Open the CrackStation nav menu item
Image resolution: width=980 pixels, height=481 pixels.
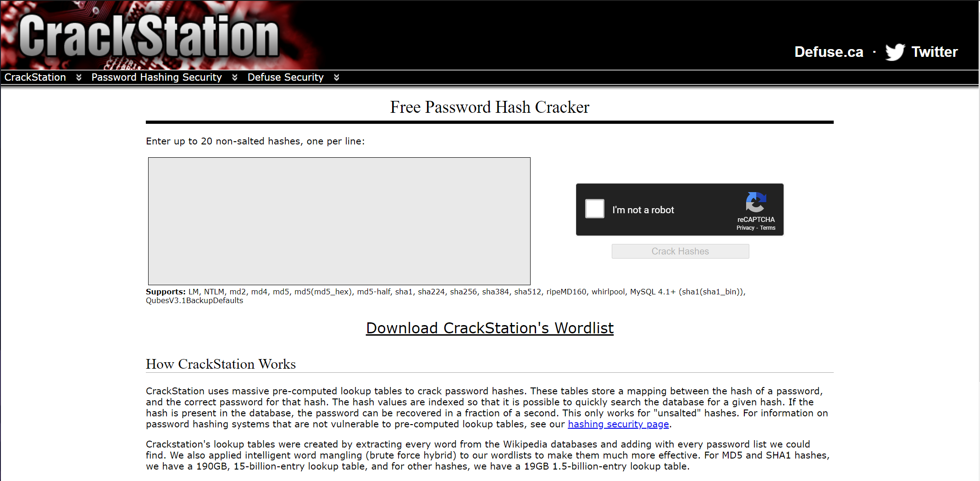(x=35, y=77)
